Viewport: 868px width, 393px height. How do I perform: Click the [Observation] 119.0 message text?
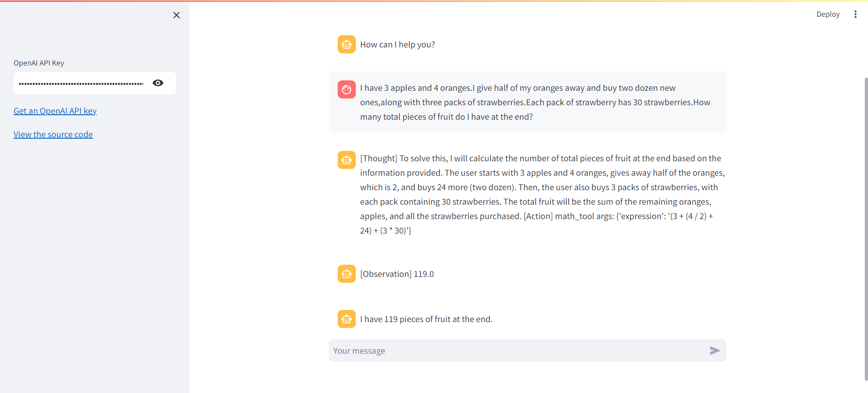[397, 274]
